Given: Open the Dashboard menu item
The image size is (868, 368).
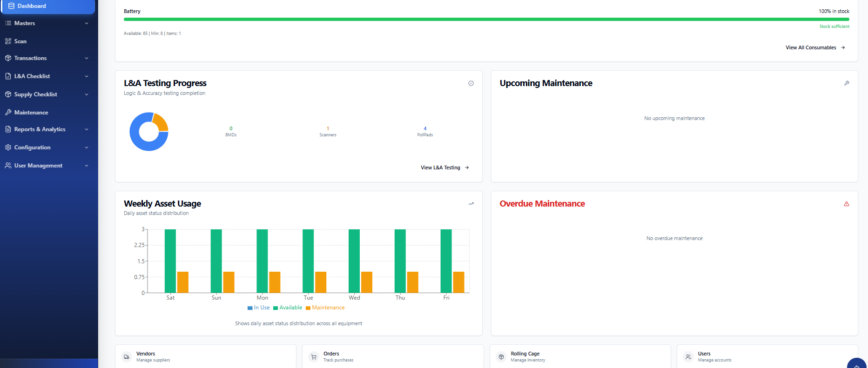Looking at the screenshot, I should tap(32, 6).
